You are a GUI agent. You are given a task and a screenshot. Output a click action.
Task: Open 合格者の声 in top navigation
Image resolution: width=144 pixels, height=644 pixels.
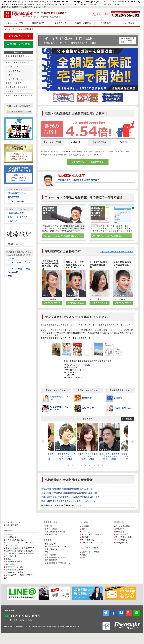click(105, 23)
